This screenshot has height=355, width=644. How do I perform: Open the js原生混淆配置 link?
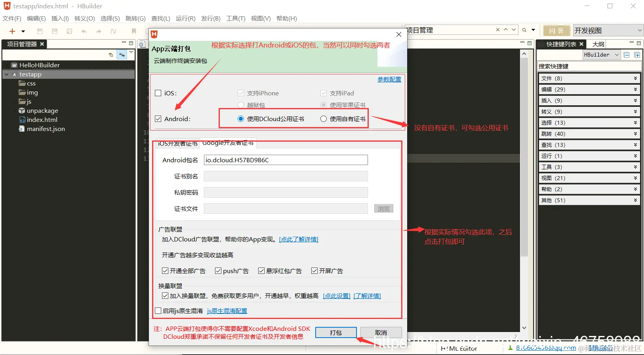click(227, 311)
